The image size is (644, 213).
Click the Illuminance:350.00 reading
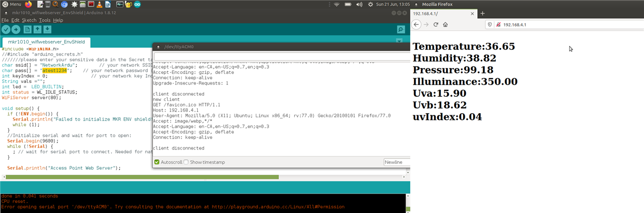(465, 81)
